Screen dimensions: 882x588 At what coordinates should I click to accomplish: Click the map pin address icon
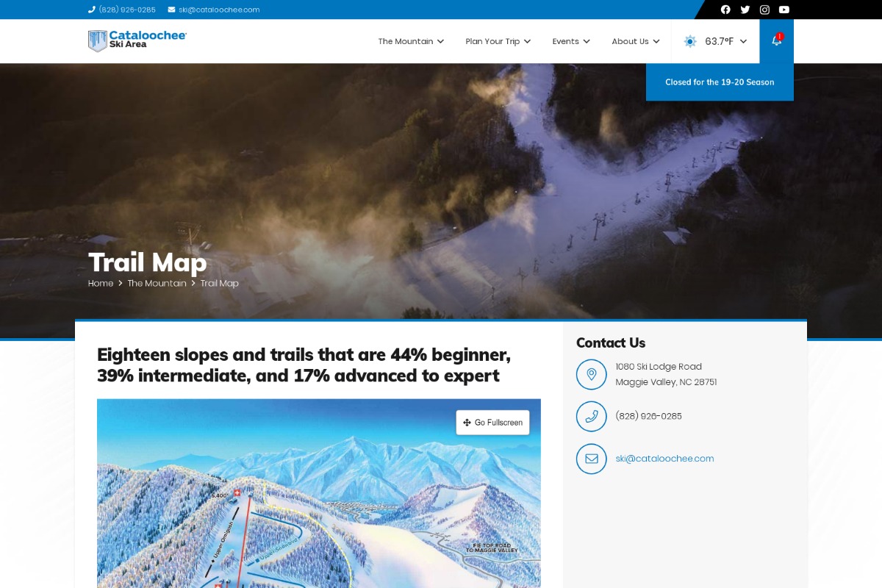[592, 374]
